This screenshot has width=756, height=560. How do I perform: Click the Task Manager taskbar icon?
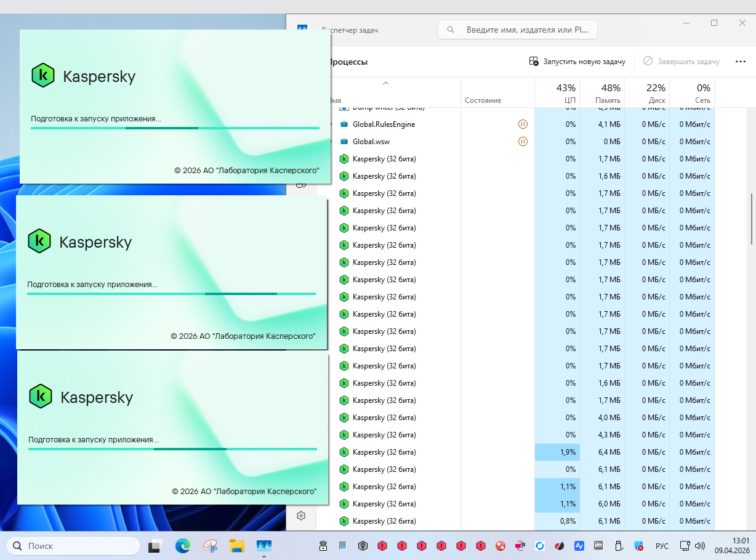264,546
